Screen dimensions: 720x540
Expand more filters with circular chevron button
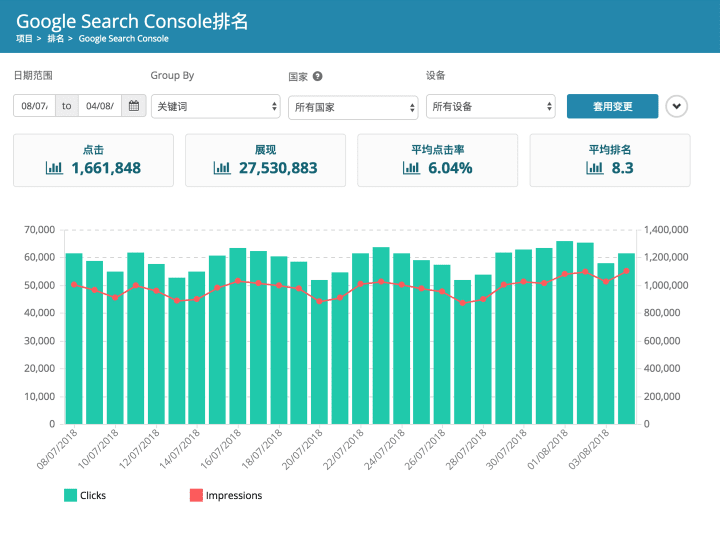(x=676, y=106)
